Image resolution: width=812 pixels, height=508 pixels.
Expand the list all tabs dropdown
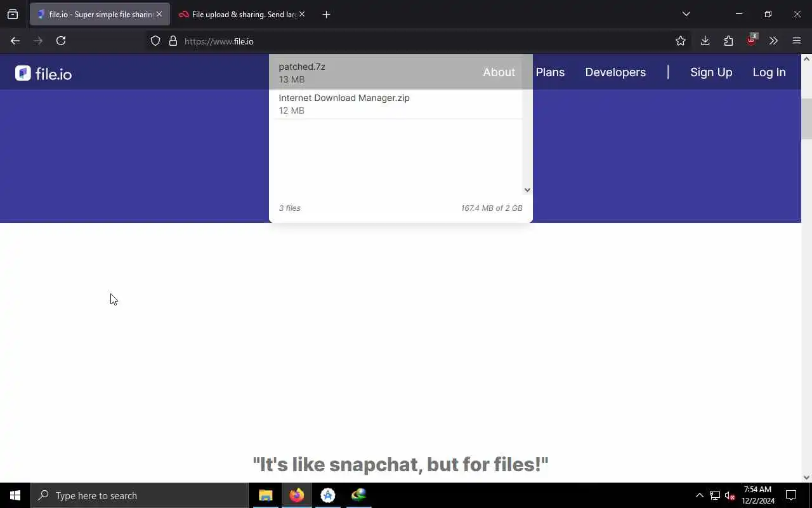(686, 14)
